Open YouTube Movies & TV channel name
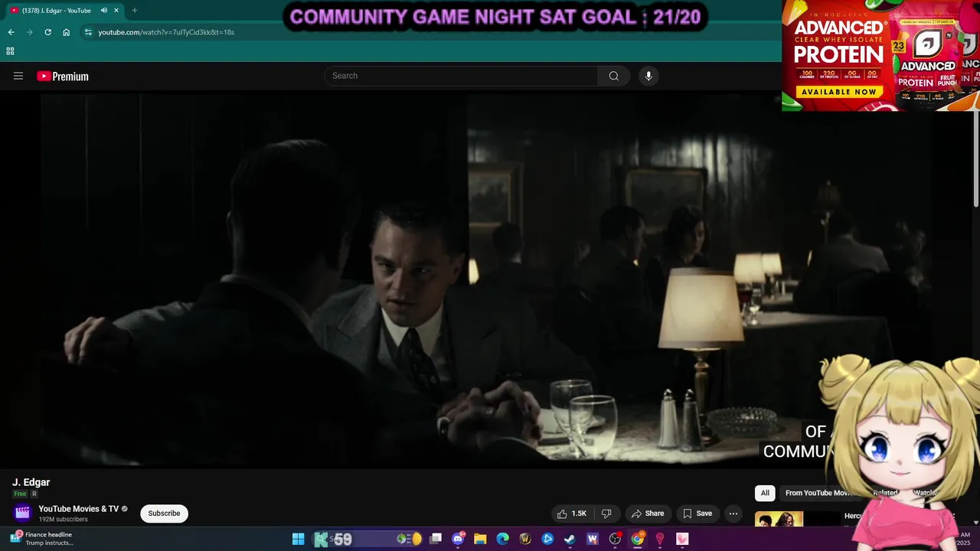The height and width of the screenshot is (551, 980). pos(79,509)
